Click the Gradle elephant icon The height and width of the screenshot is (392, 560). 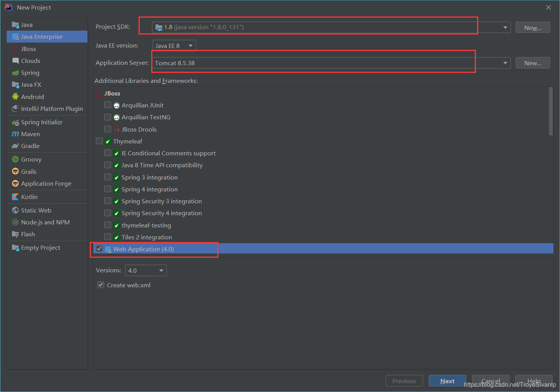(15, 146)
